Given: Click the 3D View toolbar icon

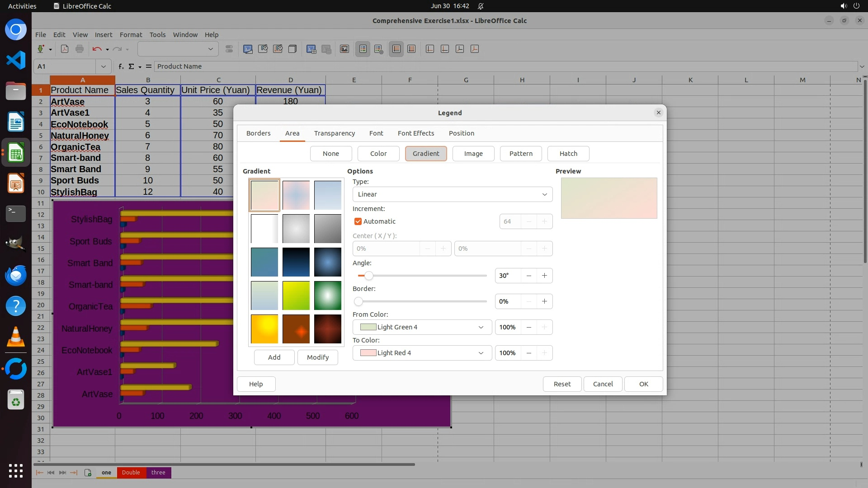Looking at the screenshot, I should click(292, 49).
